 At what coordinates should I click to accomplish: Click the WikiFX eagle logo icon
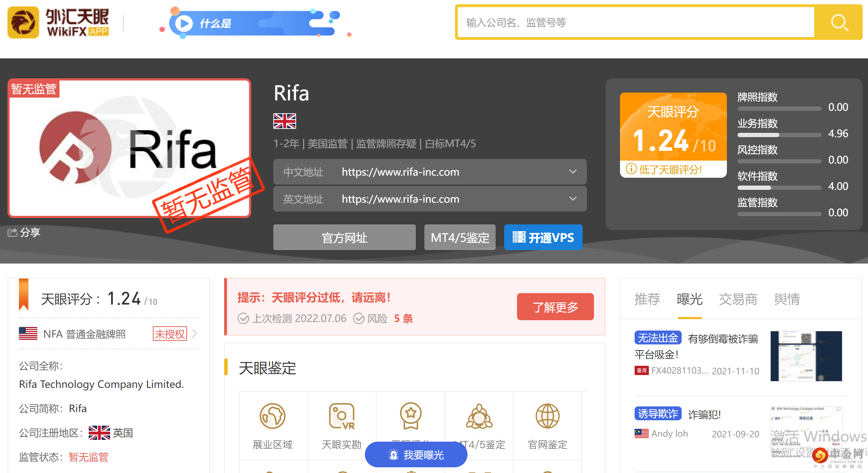click(23, 22)
